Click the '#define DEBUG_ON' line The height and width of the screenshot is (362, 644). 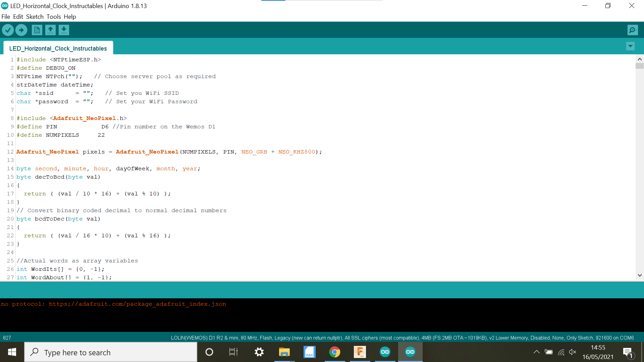(x=46, y=68)
